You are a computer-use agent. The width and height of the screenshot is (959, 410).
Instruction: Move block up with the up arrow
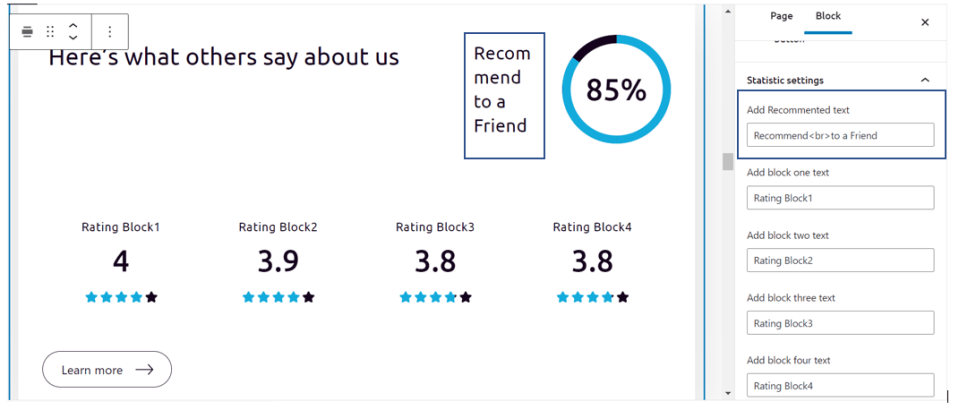(x=73, y=25)
